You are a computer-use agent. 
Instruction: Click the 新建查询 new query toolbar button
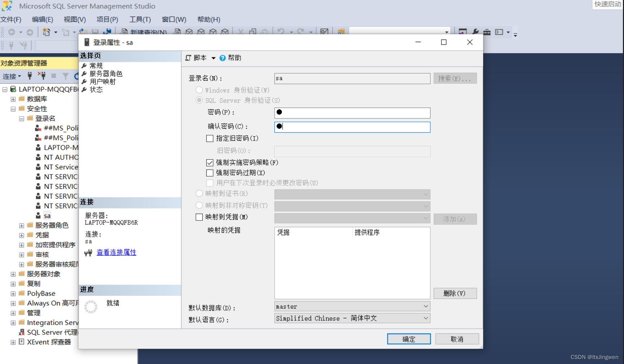tap(143, 32)
